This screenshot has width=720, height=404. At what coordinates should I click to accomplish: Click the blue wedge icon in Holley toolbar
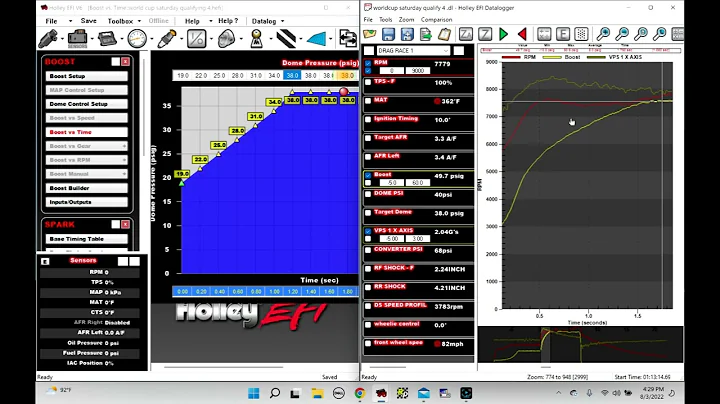coord(316,39)
